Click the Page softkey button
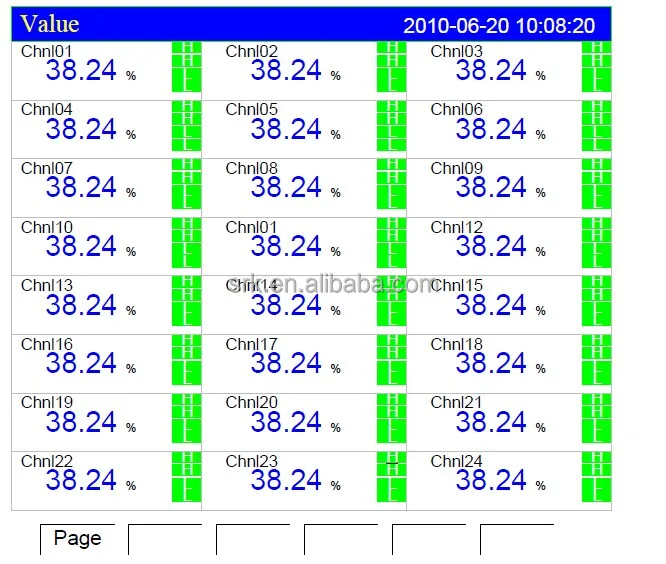This screenshot has width=666, height=564. tap(77, 539)
